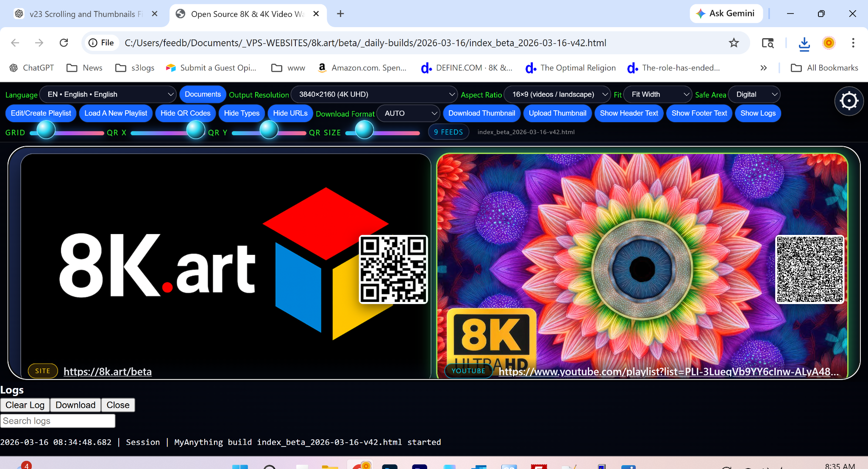The height and width of the screenshot is (469, 868).
Task: Click the Search logs input field
Action: pos(58,421)
